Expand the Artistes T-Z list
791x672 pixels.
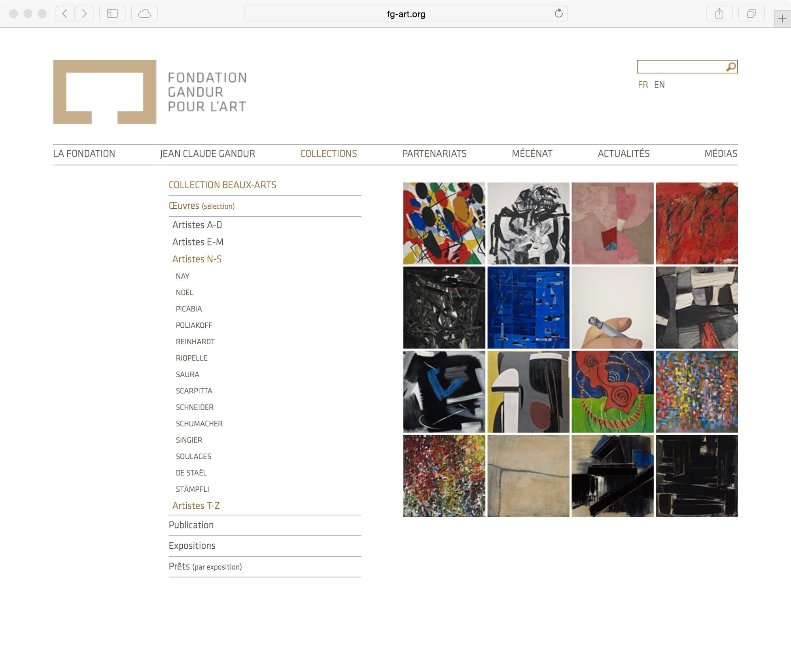(196, 506)
